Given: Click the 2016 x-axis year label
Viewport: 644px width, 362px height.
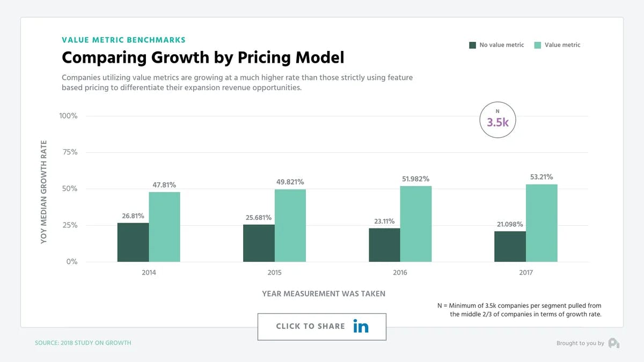Looking at the screenshot, I should tap(400, 272).
